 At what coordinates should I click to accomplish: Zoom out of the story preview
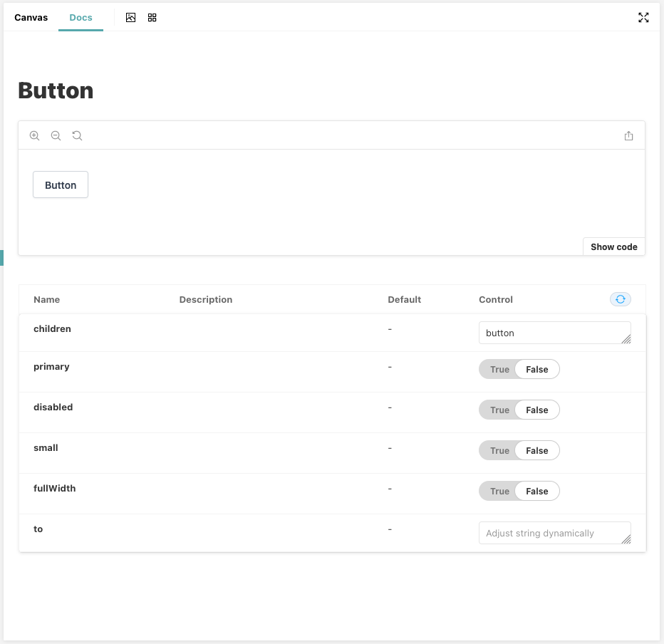56,135
